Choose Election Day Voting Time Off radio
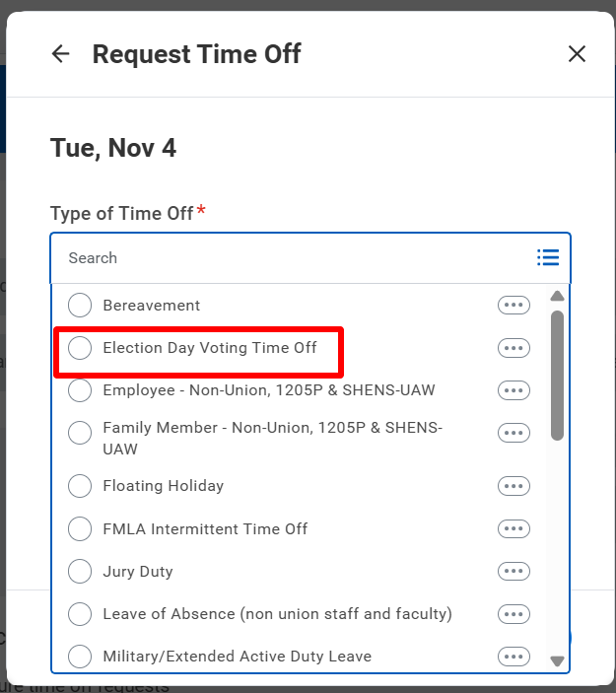616x693 pixels. point(80,348)
